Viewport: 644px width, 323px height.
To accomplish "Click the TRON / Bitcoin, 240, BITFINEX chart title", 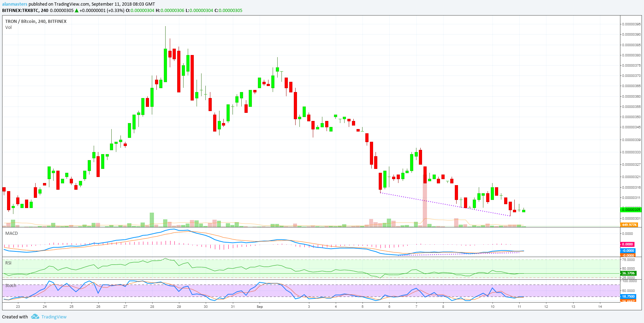I will point(36,22).
